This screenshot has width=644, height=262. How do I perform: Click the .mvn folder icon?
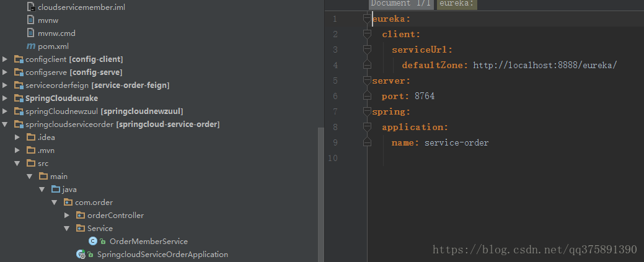click(31, 151)
